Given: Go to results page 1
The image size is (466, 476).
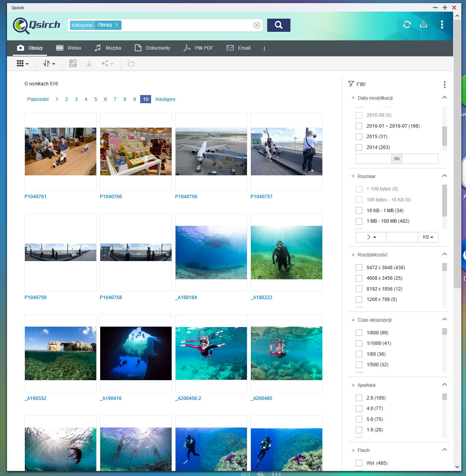Looking at the screenshot, I should click(57, 99).
